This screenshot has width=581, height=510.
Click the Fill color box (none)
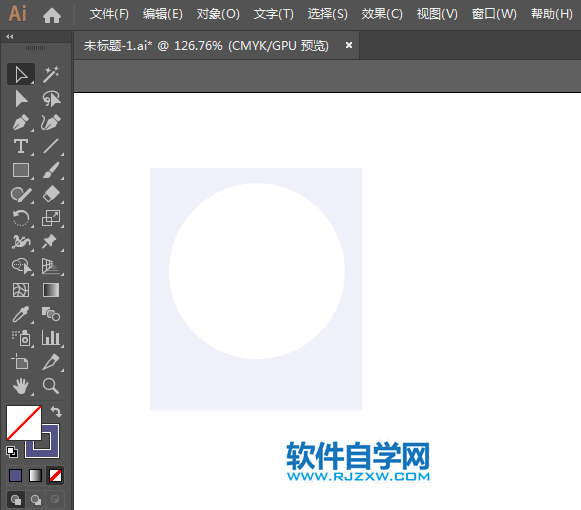click(24, 423)
